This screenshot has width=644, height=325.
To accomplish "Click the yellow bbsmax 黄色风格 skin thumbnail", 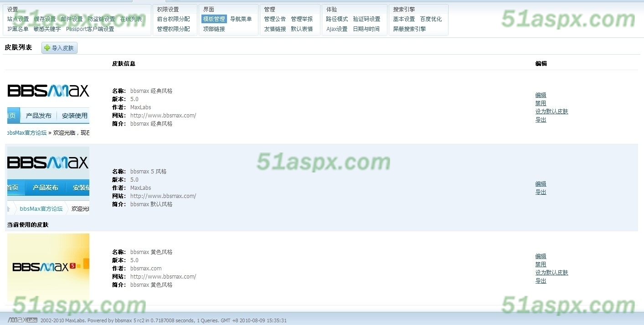I will 48,268.
